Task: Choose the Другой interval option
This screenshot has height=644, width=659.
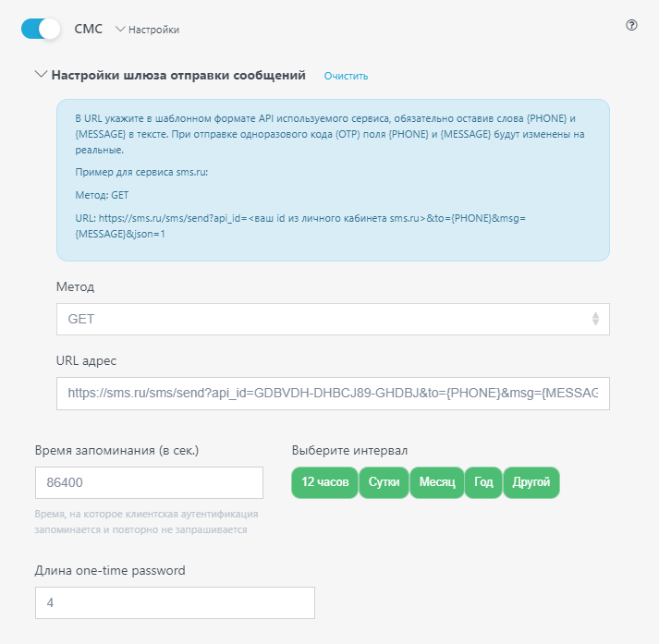Action: (x=531, y=482)
